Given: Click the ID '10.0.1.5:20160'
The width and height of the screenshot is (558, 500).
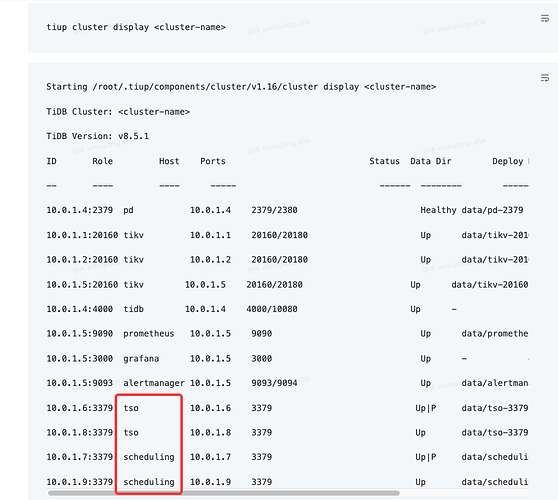Looking at the screenshot, I should coord(82,285).
